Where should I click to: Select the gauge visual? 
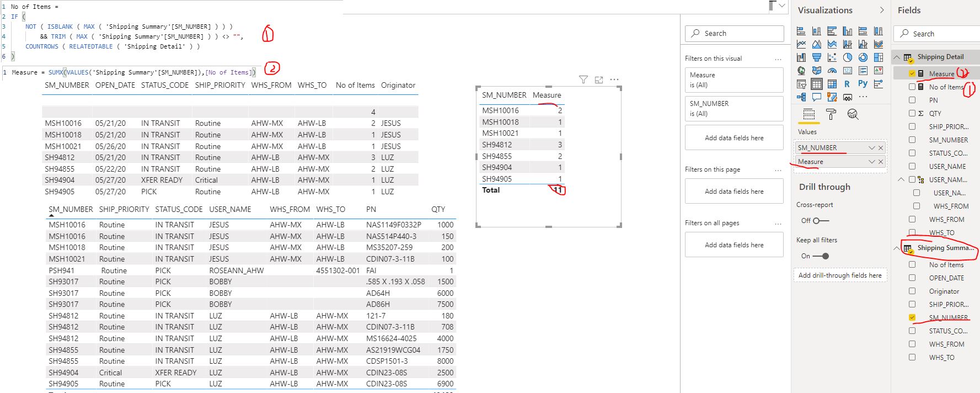tap(832, 71)
